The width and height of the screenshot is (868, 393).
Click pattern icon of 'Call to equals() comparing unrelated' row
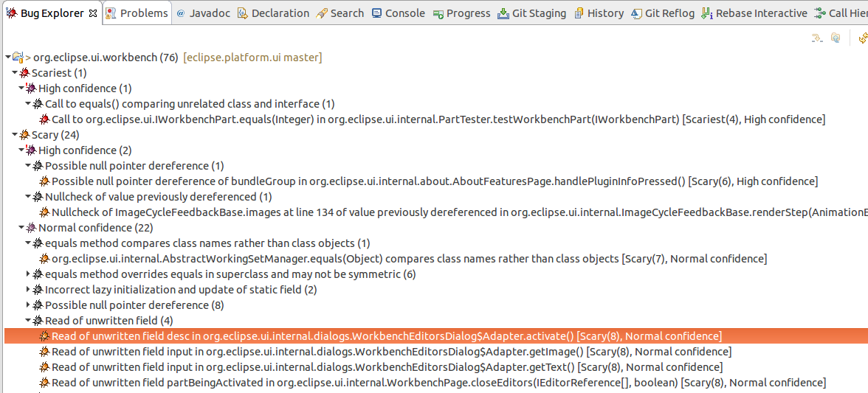click(38, 103)
